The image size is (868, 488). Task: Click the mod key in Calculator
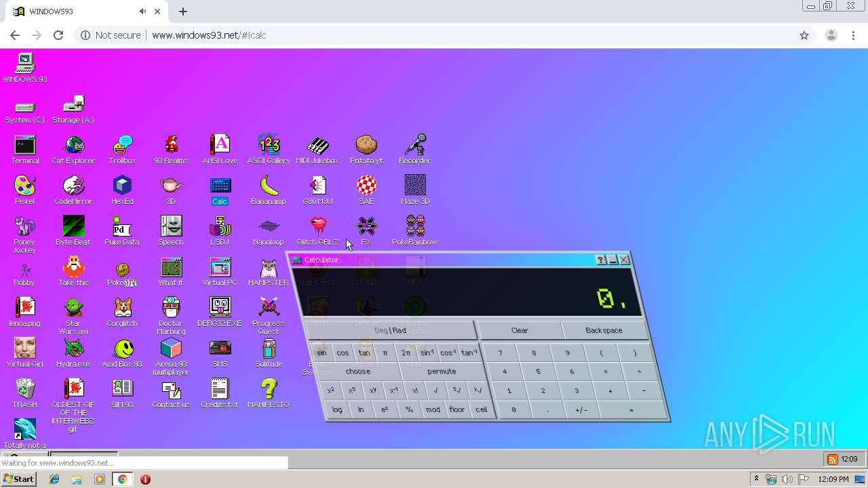click(433, 409)
